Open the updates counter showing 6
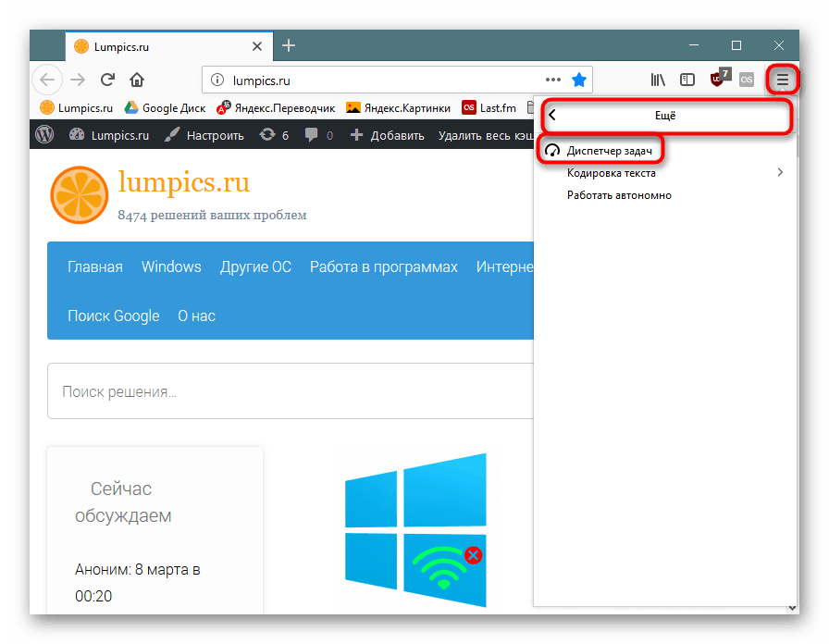Screen dimensions: 829x644 click(x=274, y=135)
